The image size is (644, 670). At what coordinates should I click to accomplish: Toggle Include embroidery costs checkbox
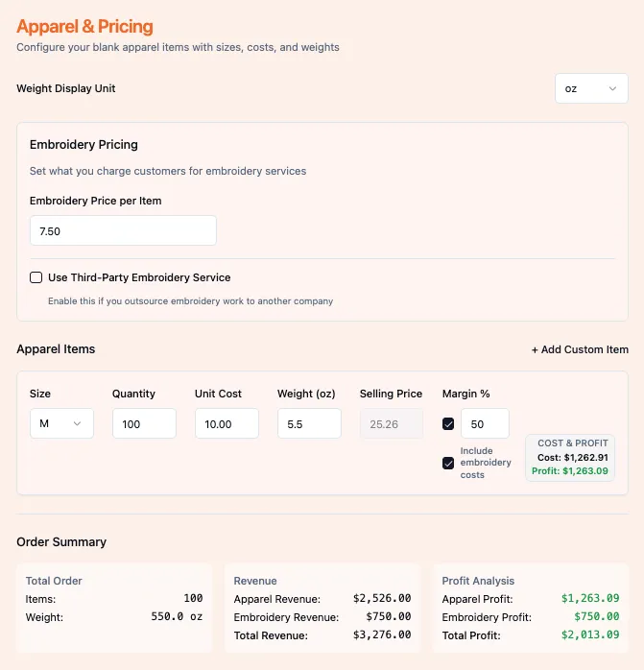click(448, 463)
